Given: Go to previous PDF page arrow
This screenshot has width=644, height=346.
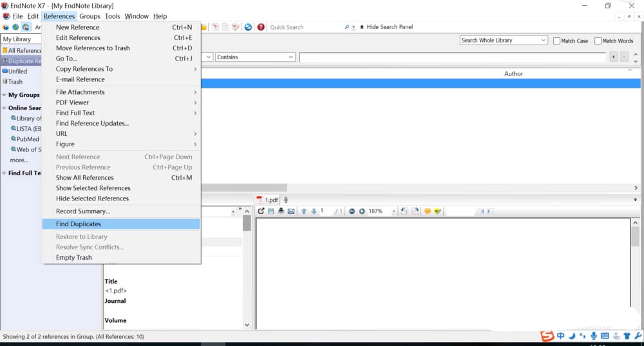Looking at the screenshot, I should [x=304, y=211].
